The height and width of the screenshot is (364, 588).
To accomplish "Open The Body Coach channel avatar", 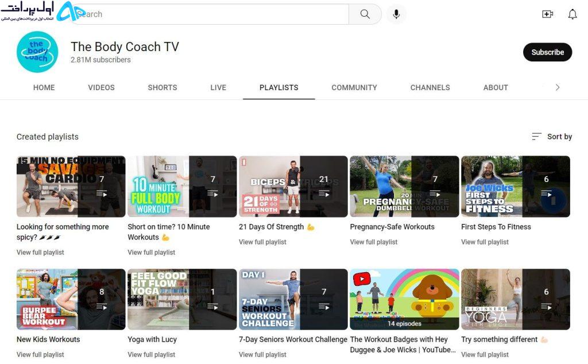I will pos(37,52).
